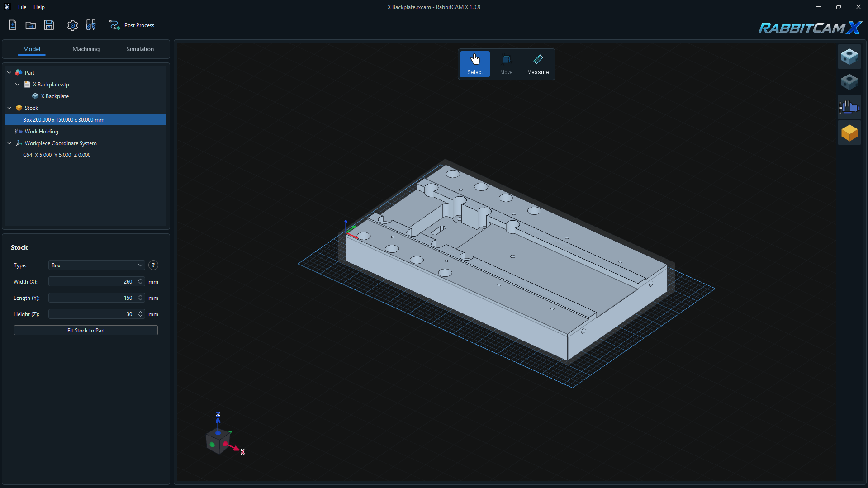Collapse the Workpiece Coordinate System node
The height and width of the screenshot is (488, 868).
pyautogui.click(x=9, y=143)
